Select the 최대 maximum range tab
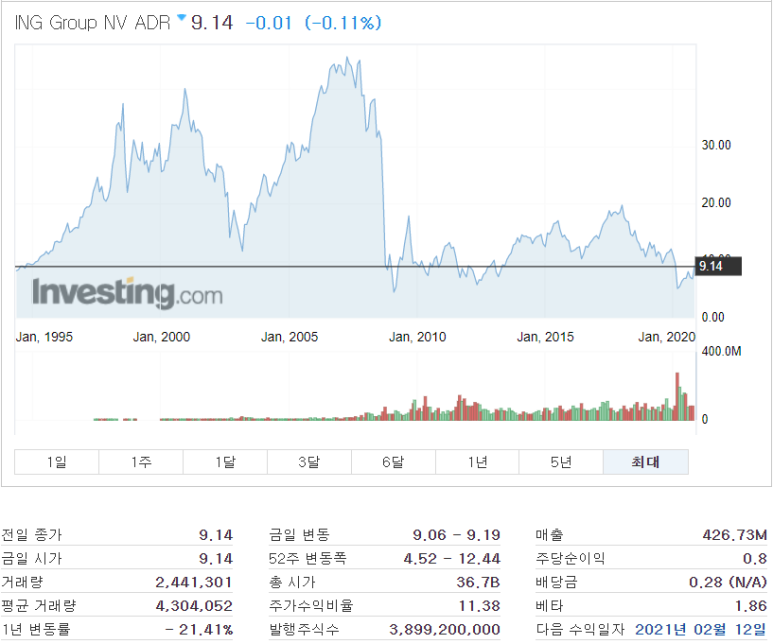The height and width of the screenshot is (644, 773). point(646,462)
